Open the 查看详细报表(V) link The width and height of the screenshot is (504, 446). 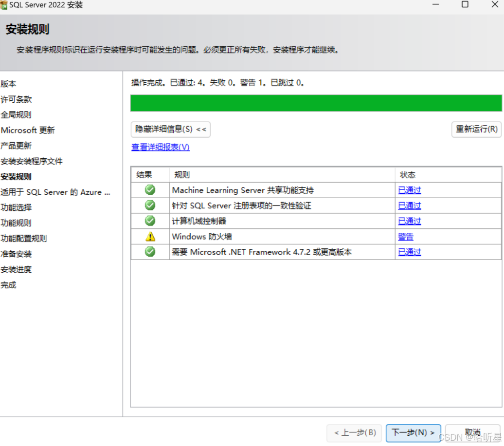click(161, 147)
